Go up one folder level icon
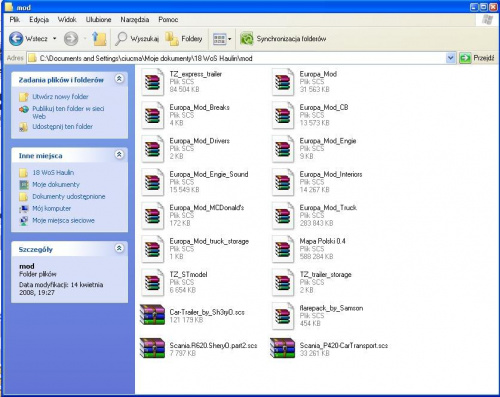Screen dimensions: 500x397 99,39
